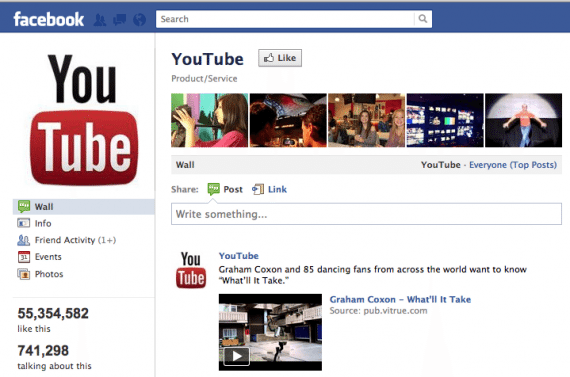The height and width of the screenshot is (377, 570).
Task: Open the notifications globe icon
Action: pos(139,20)
